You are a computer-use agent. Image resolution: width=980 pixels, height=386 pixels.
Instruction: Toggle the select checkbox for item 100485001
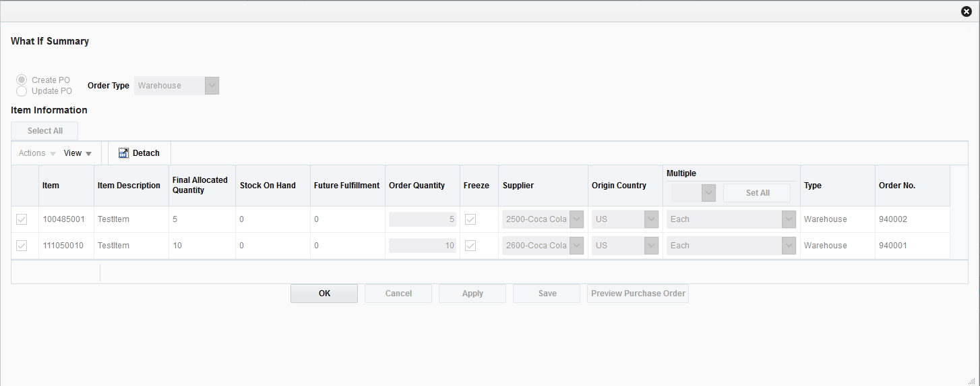[22, 219]
